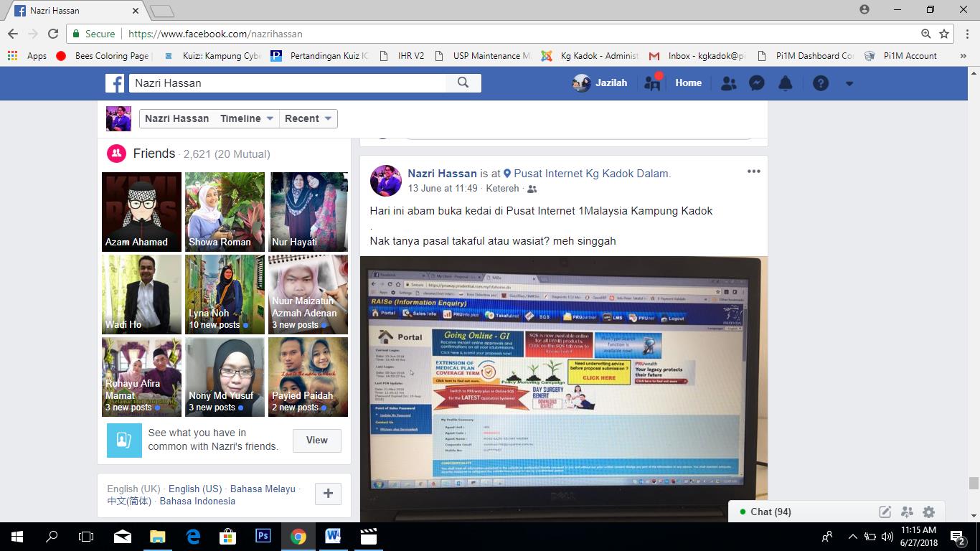The height and width of the screenshot is (551, 980).
Task: Switch to the Nazri Hassan browser tab
Action: pyautogui.click(x=75, y=11)
